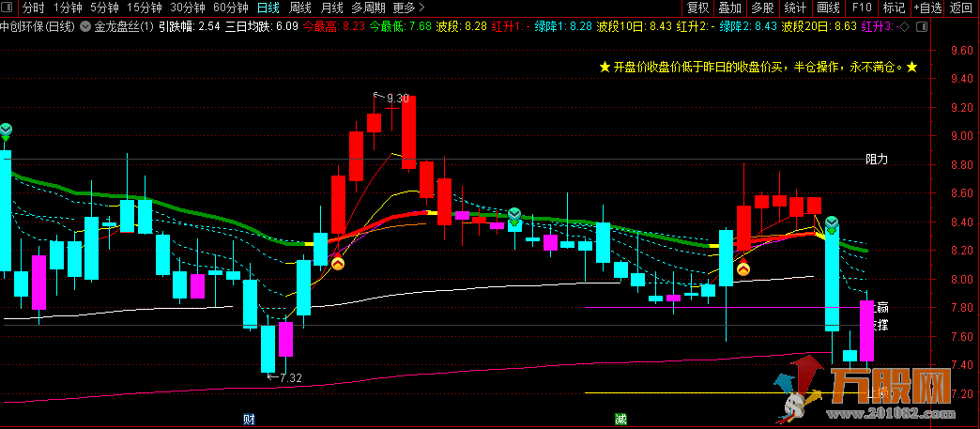Click the 今最高: 8.23 value
Screen dimensions: 980x429
coord(334,27)
